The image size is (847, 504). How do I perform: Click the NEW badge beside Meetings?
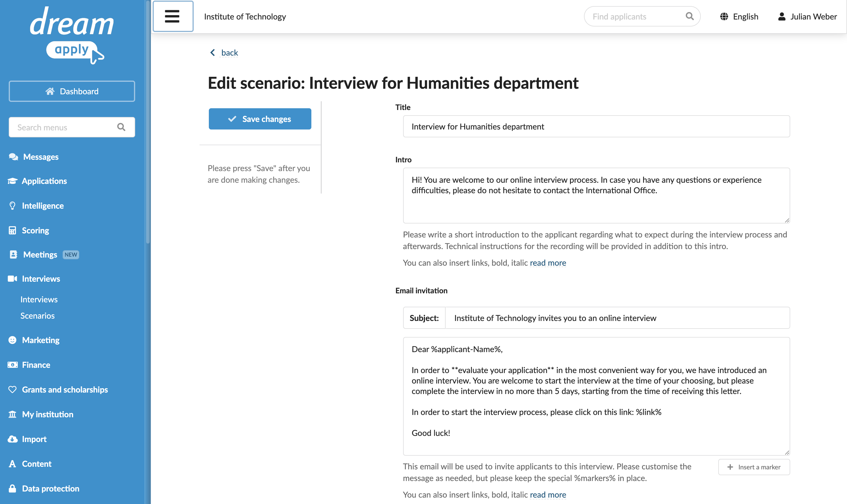[71, 255]
